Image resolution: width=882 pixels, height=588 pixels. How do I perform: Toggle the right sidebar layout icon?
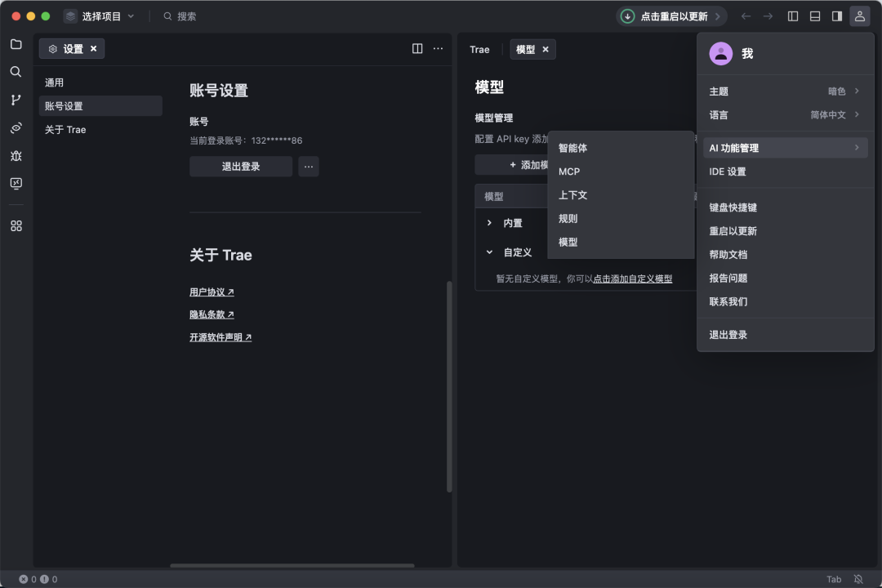[x=837, y=16]
